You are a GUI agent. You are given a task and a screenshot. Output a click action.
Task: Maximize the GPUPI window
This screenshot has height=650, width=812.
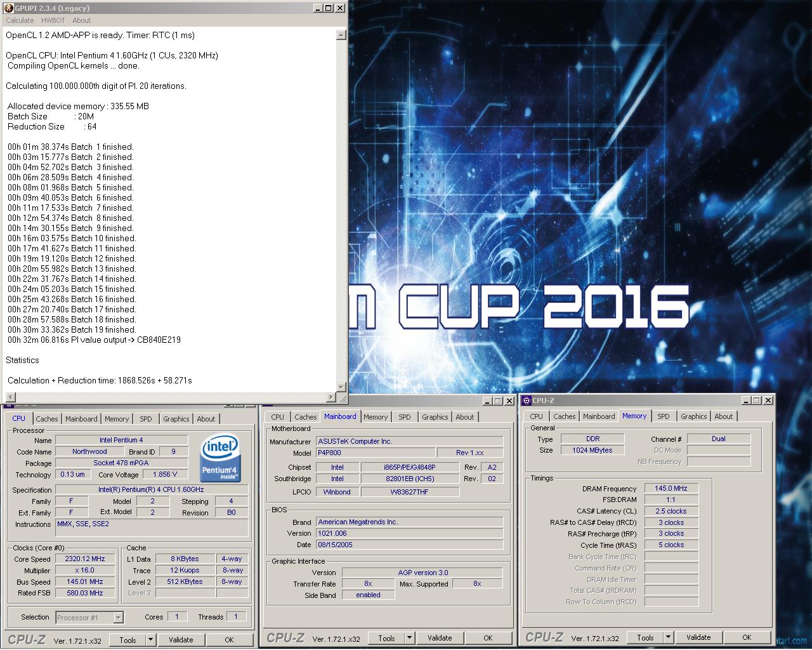tap(328, 8)
